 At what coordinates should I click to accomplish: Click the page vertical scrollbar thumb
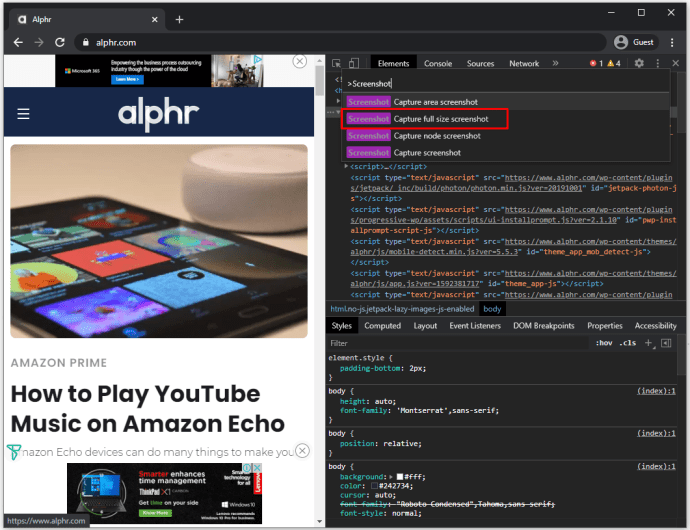click(x=319, y=80)
